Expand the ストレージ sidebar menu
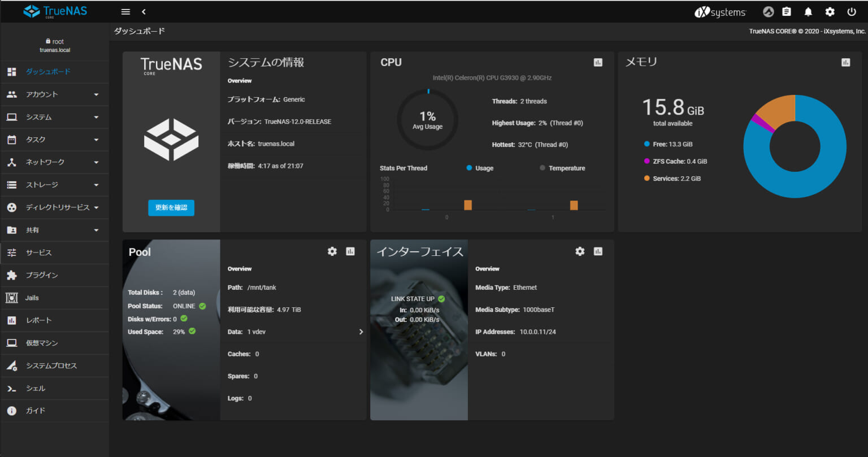Screen dimensions: 868x457 [x=54, y=185]
